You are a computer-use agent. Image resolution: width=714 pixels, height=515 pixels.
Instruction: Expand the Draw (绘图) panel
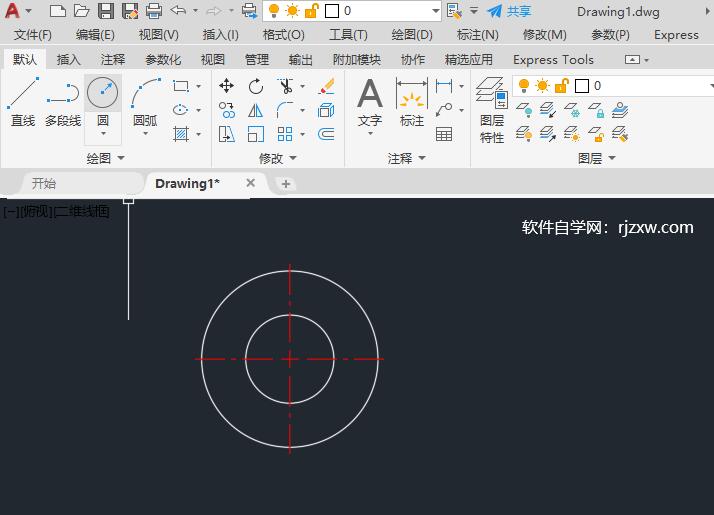tap(106, 158)
